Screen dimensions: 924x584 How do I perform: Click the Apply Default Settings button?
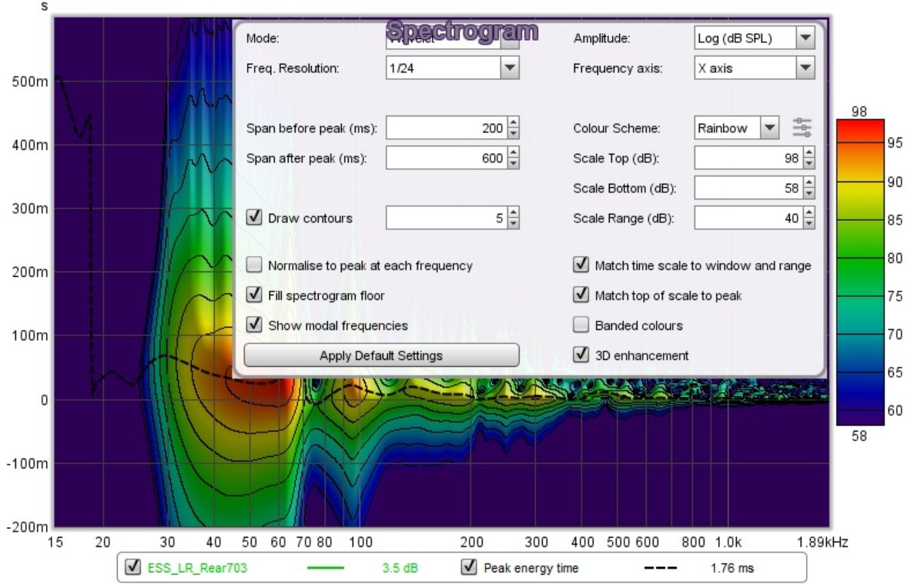pos(381,355)
